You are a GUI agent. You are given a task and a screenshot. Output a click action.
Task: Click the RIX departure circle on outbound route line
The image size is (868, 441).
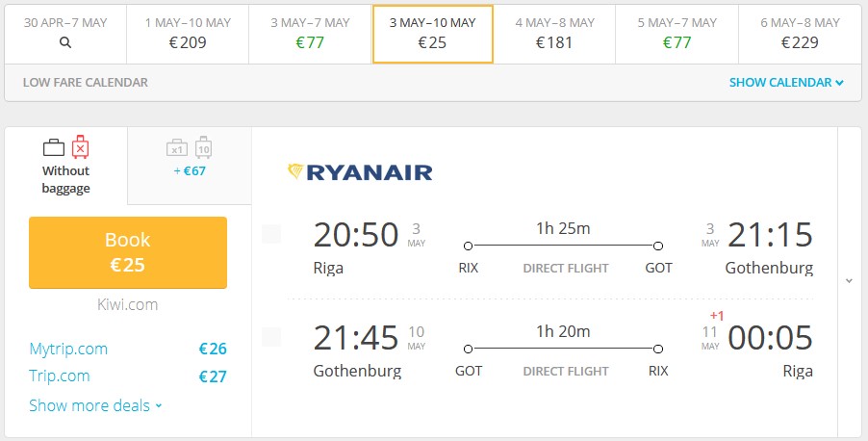coord(469,246)
